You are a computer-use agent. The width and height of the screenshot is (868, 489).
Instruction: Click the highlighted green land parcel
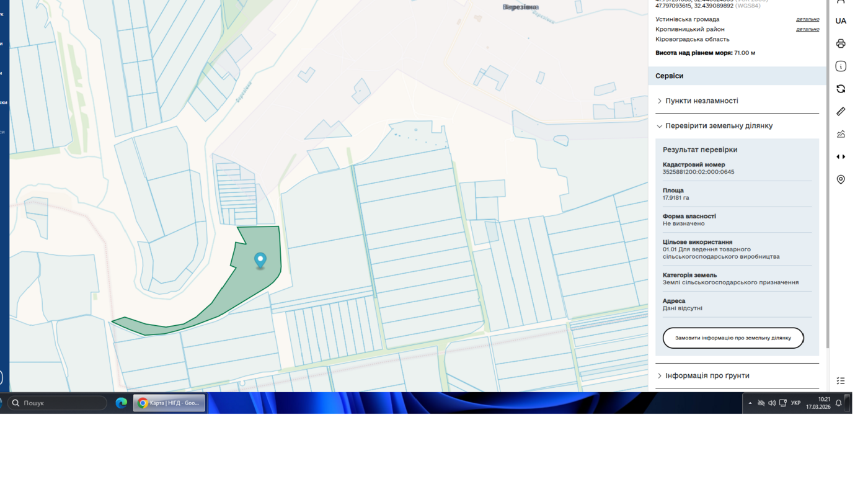pos(248,282)
